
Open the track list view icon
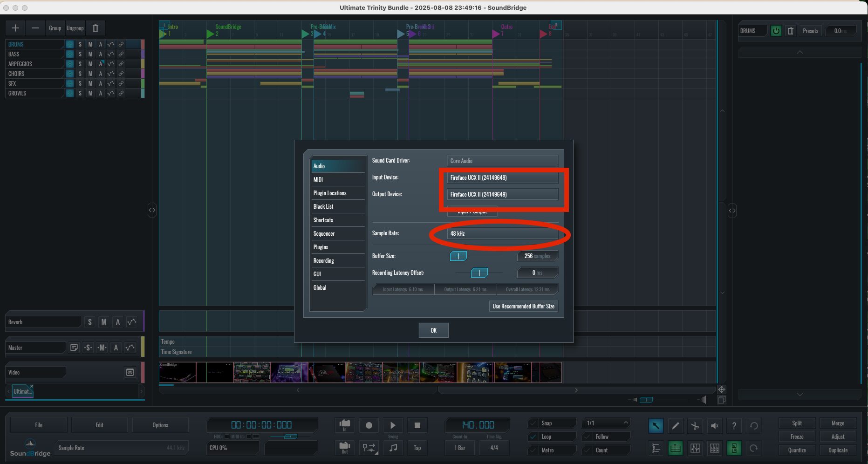(656, 448)
